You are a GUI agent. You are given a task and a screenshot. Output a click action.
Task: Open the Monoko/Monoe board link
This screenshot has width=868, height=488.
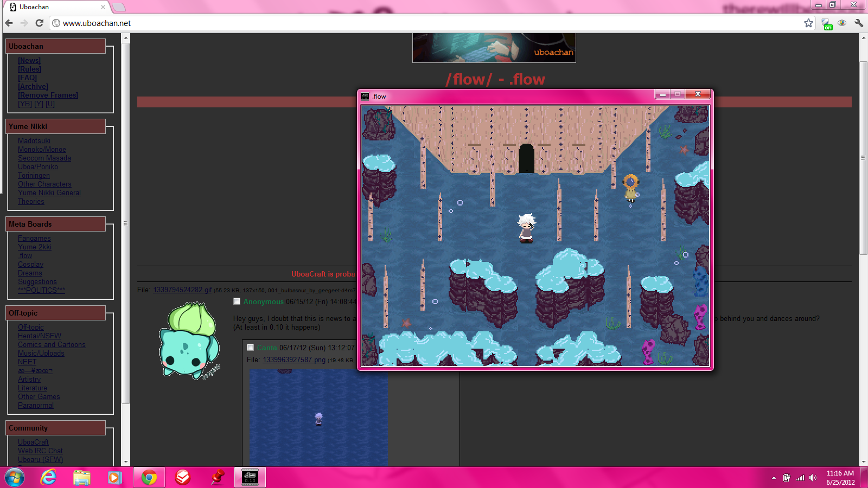42,150
